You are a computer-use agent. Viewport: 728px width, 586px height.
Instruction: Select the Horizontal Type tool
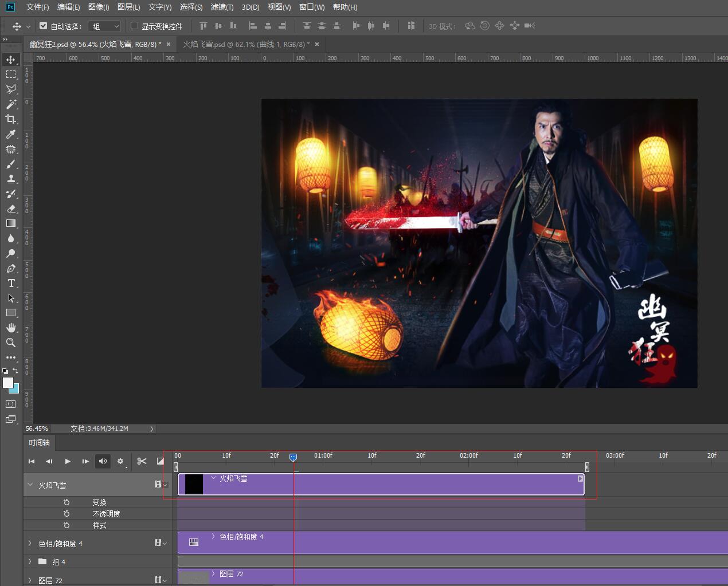11,283
